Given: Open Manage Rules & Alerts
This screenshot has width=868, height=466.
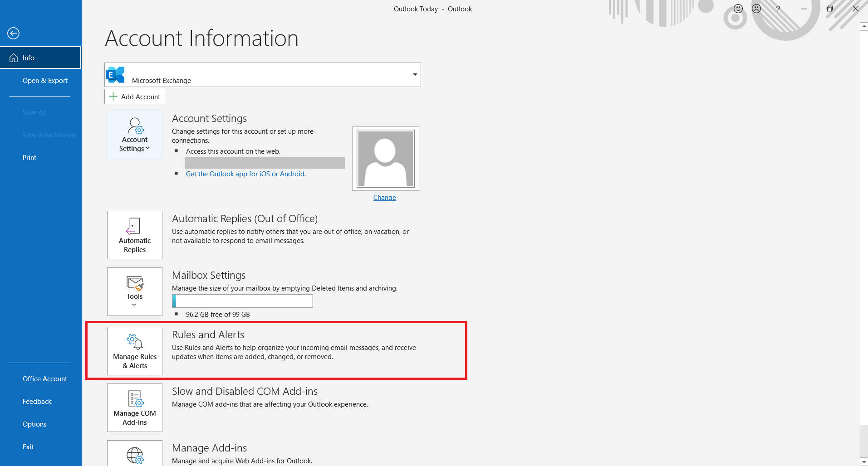Looking at the screenshot, I should 134,351.
